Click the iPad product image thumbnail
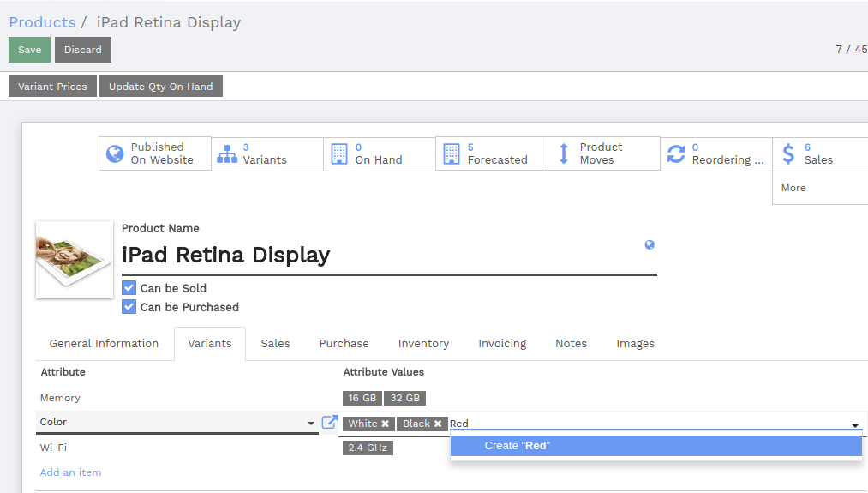The image size is (868, 493). click(x=75, y=260)
